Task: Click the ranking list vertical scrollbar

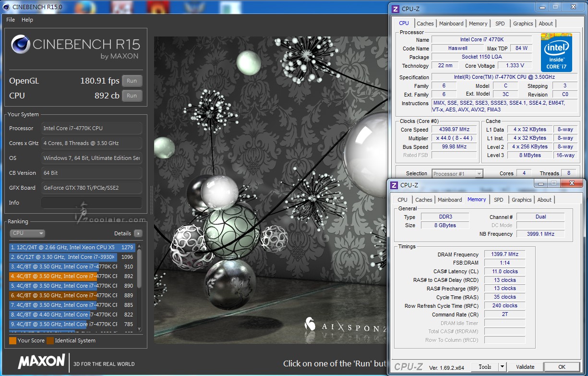Action: point(139,287)
